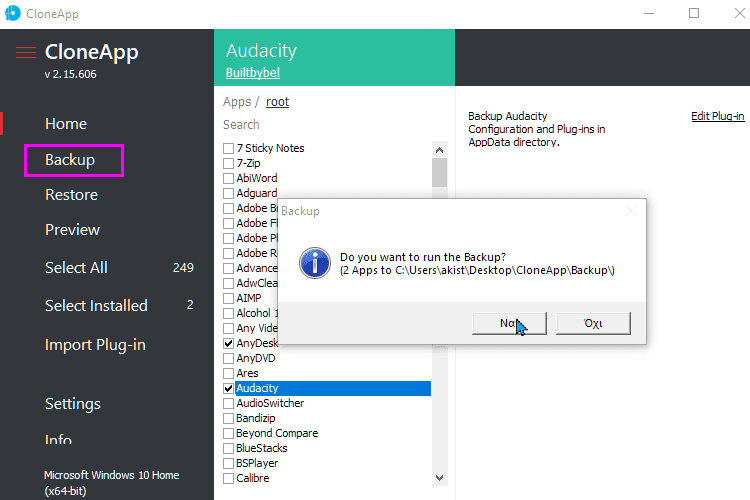
Task: Check the 7-Zip checkbox
Action: 229,164
